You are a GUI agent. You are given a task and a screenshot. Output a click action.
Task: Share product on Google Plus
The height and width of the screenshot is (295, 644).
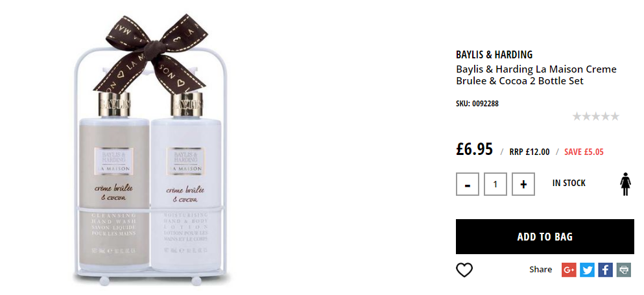coord(569,270)
